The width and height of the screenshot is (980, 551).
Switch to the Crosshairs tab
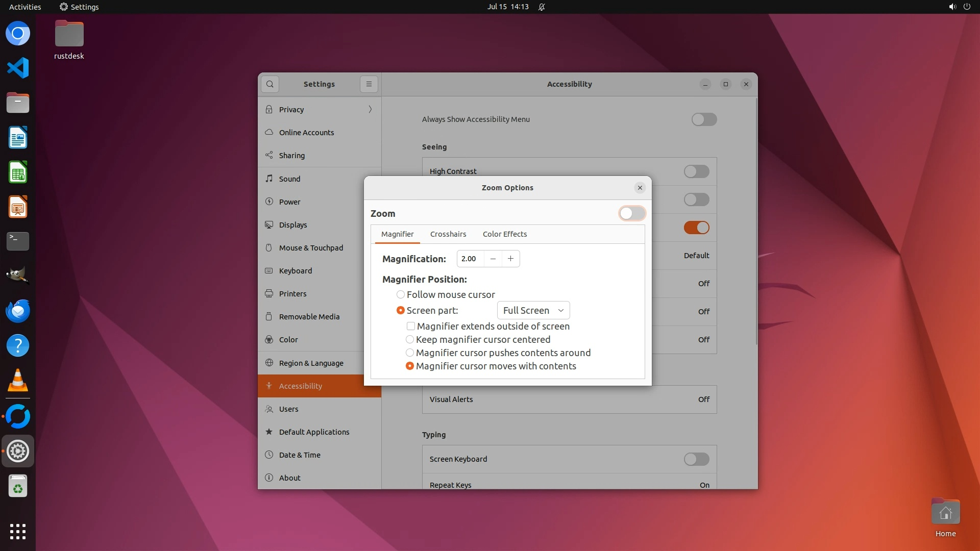(448, 234)
